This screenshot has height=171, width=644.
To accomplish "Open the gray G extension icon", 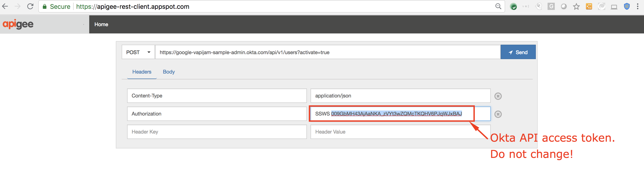I will 551,7.
